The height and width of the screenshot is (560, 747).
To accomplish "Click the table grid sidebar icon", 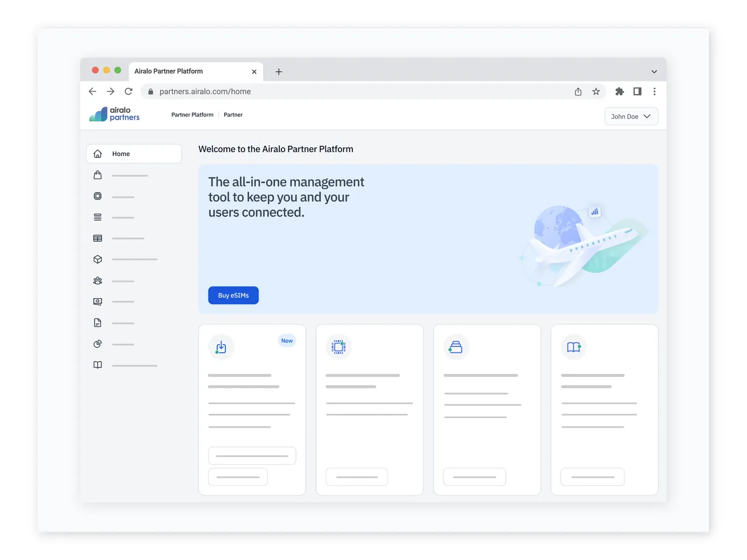I will click(97, 238).
